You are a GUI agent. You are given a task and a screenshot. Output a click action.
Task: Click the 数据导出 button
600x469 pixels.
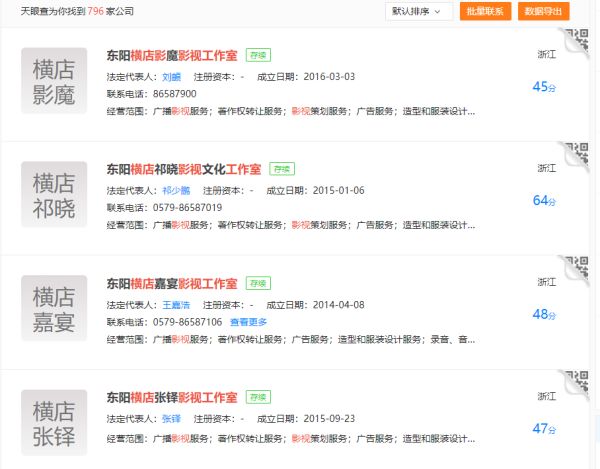pyautogui.click(x=543, y=11)
